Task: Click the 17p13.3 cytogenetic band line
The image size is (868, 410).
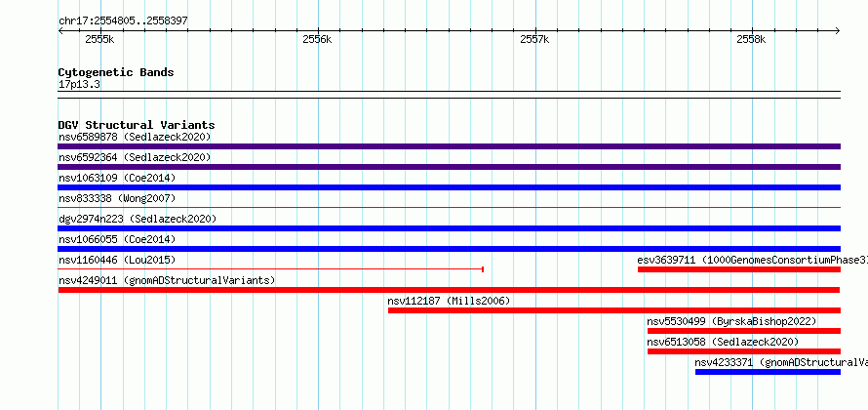Action: 449,95
